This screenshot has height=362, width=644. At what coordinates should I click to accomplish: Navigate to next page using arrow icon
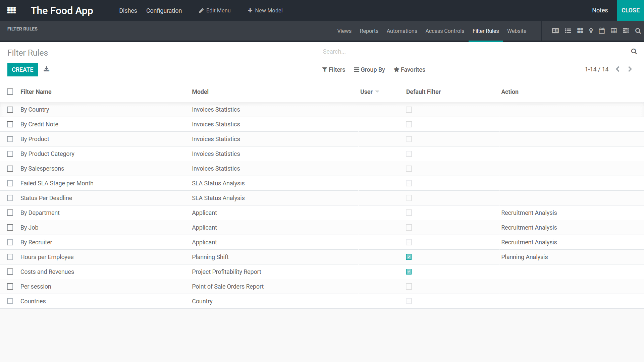click(630, 69)
